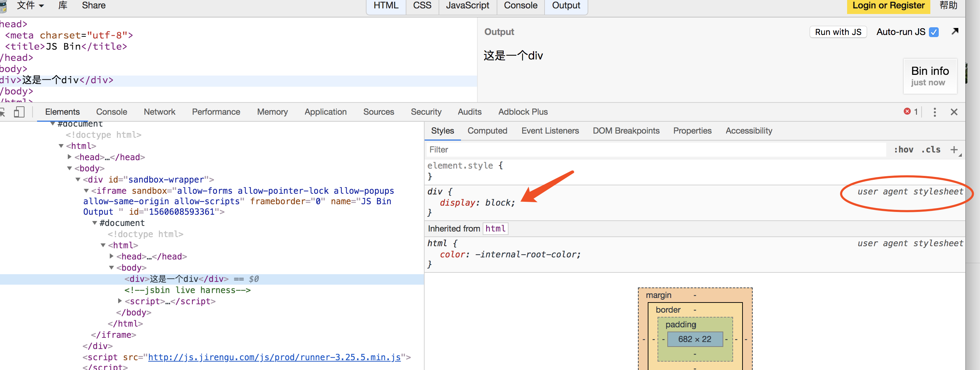Screen dimensions: 980x370
Task: Click the red error count indicator
Action: [910, 112]
